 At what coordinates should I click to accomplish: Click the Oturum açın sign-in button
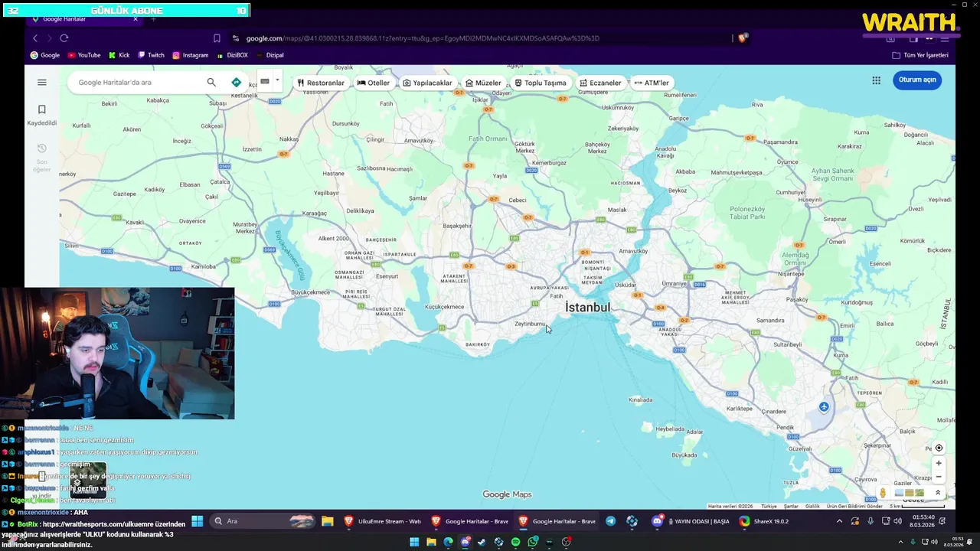click(917, 80)
